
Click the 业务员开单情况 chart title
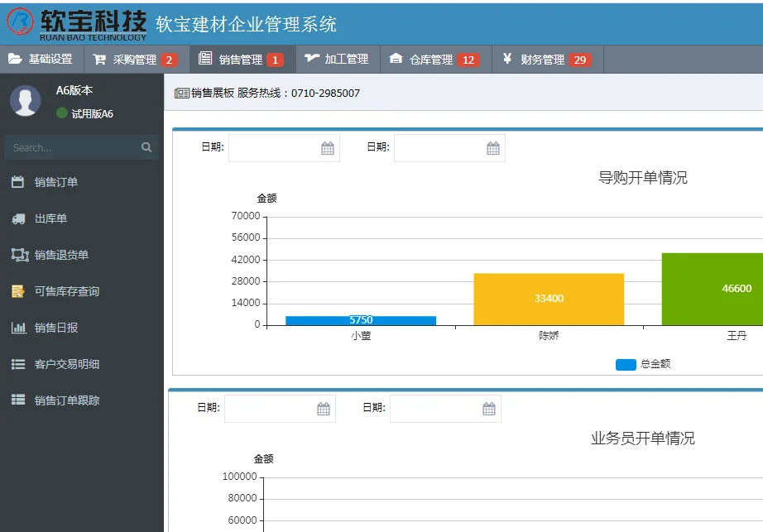tap(642, 439)
